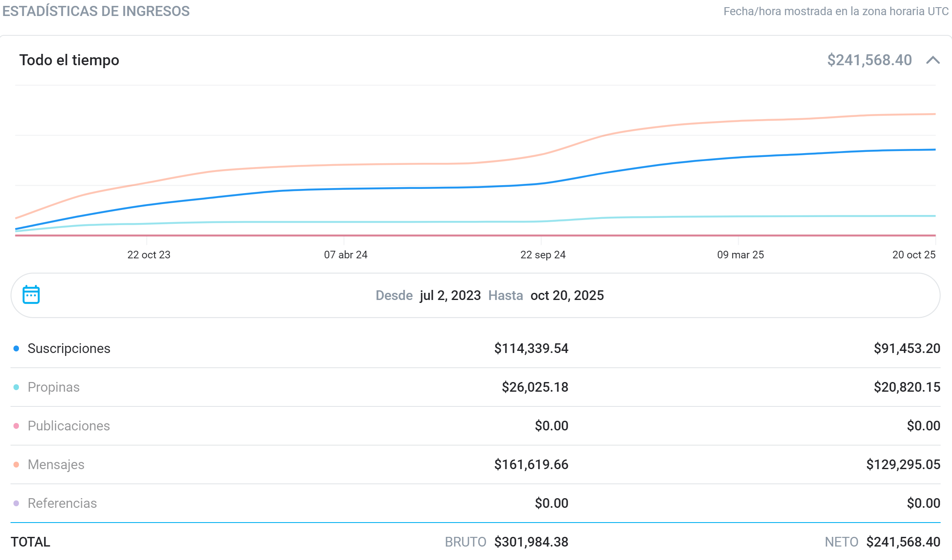Click the Suscripciones row label

[x=69, y=348]
